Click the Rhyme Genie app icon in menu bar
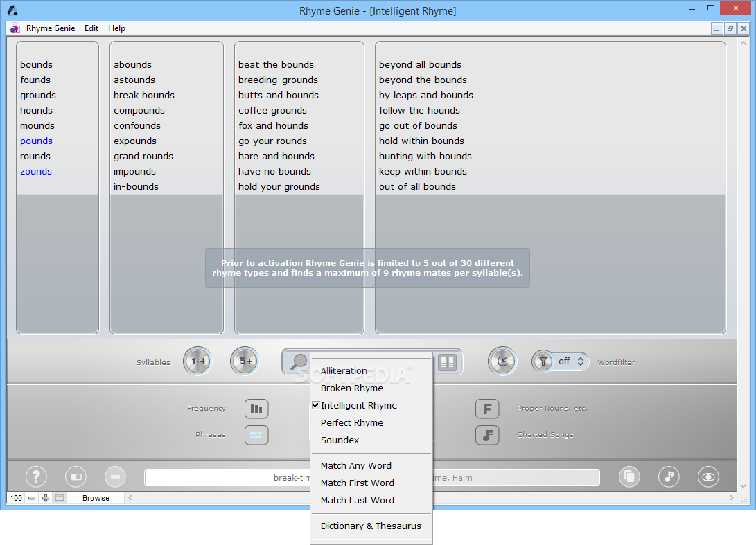 point(15,28)
